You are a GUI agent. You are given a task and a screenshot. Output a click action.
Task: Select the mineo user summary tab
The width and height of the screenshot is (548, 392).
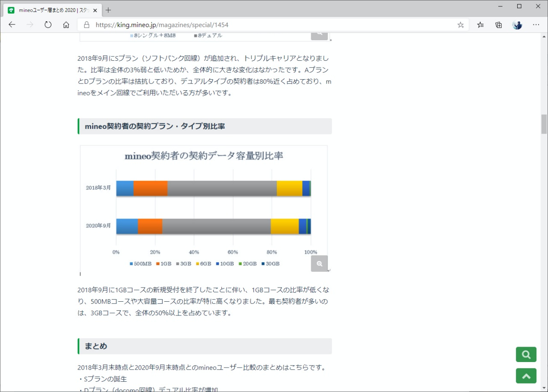pyautogui.click(x=51, y=10)
